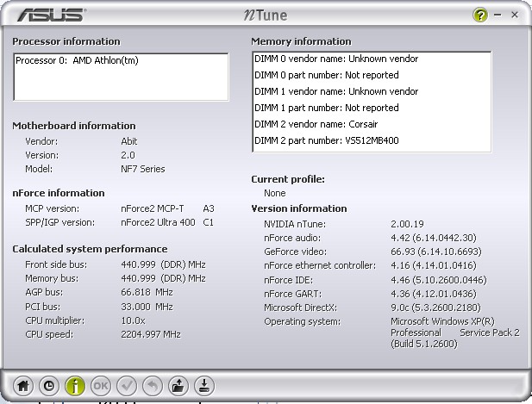Click the Microsoft DirectX value '9.0c (5.3.2600.2180)'
Image resolution: width=532 pixels, height=404 pixels.
[435, 308]
